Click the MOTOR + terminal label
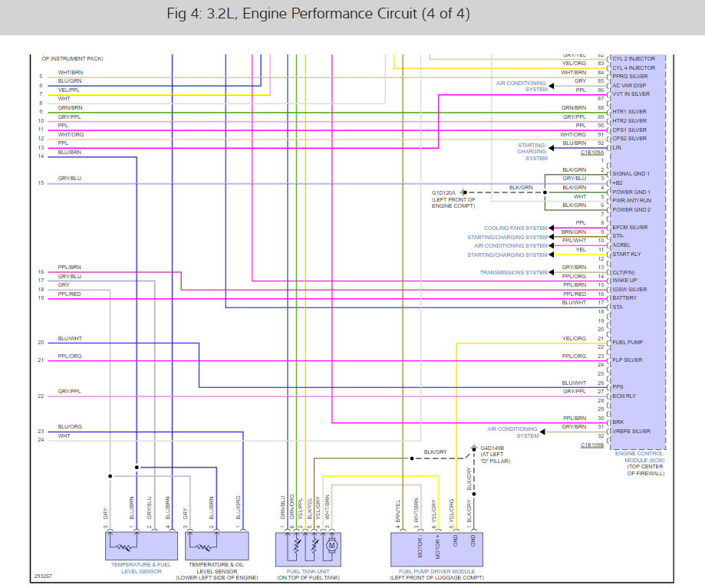Screen dimensions: 705x588 click(437, 547)
